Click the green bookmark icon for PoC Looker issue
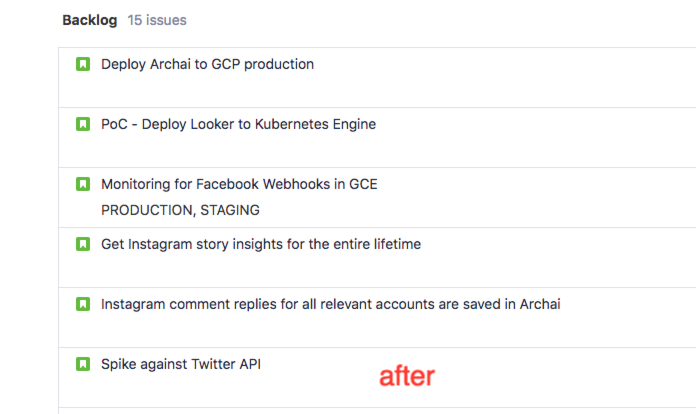The height and width of the screenshot is (414, 696). pos(83,124)
